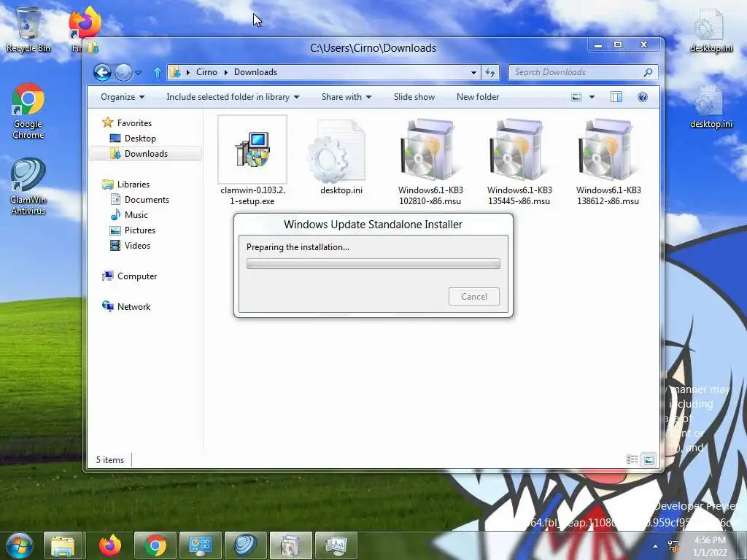The height and width of the screenshot is (560, 747).
Task: Click the folder icon in the address bar
Action: (175, 72)
